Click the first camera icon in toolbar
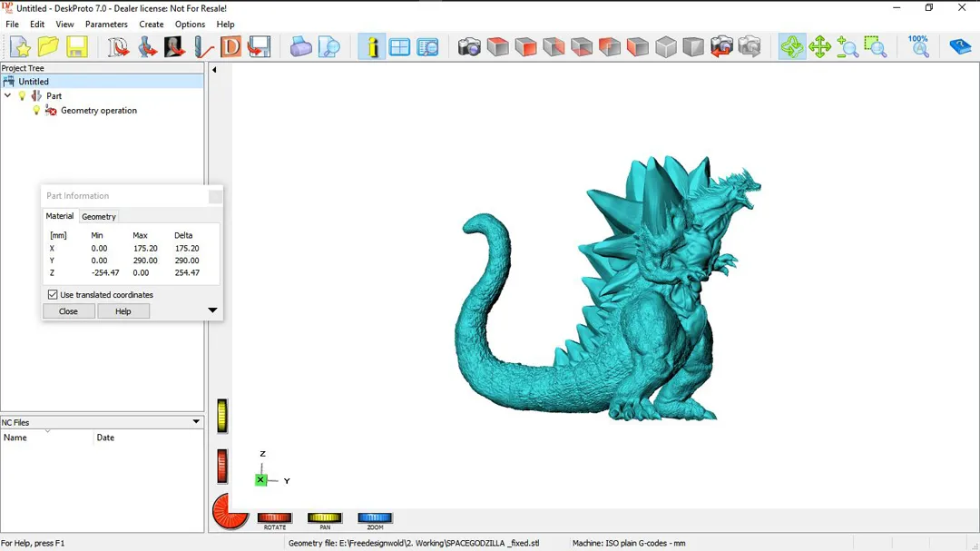The height and width of the screenshot is (551, 980). pos(469,47)
